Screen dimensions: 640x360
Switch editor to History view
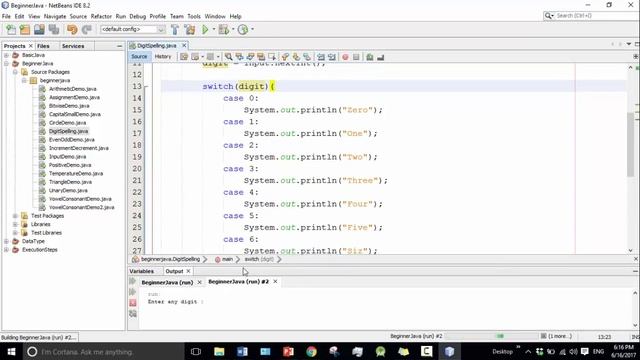163,57
